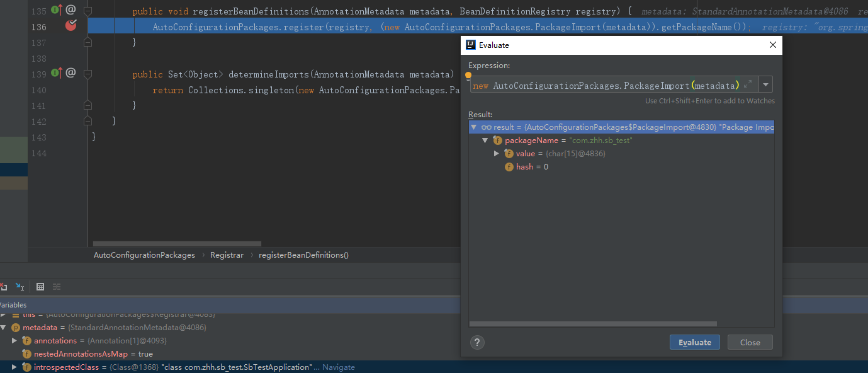Screen dimensions: 868x373
Task: Click the Registrar breadcrumb
Action: tap(227, 255)
